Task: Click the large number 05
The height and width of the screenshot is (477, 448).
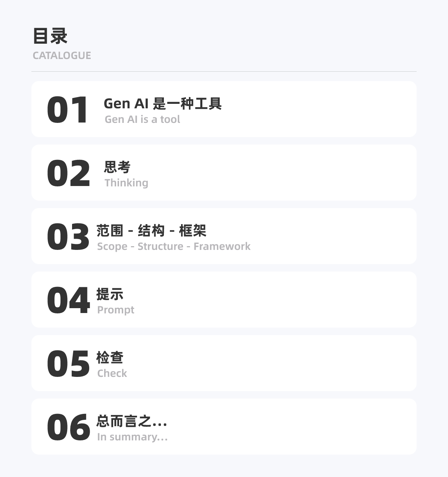Action: tap(68, 364)
